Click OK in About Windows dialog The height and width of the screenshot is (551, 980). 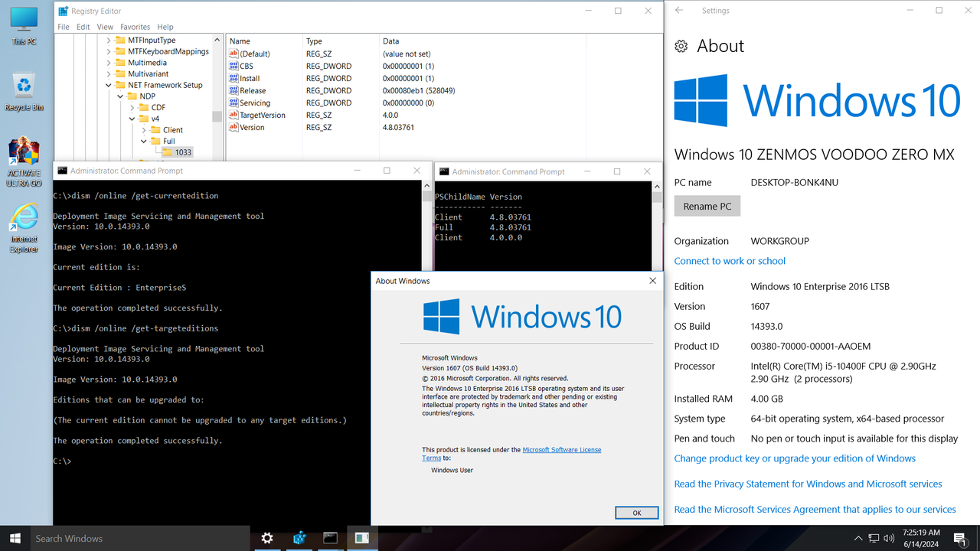click(x=636, y=513)
